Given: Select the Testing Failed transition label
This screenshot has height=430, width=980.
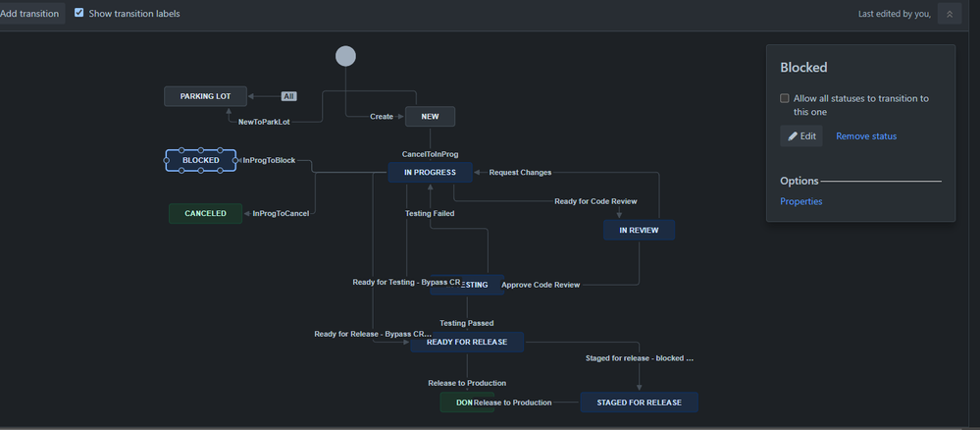Looking at the screenshot, I should pyautogui.click(x=430, y=213).
